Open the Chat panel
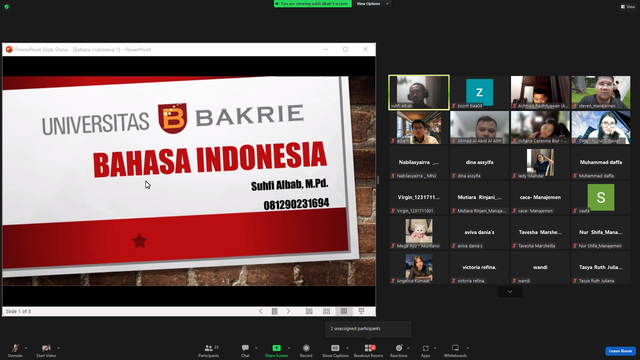The height and width of the screenshot is (360, 640). coord(245,350)
